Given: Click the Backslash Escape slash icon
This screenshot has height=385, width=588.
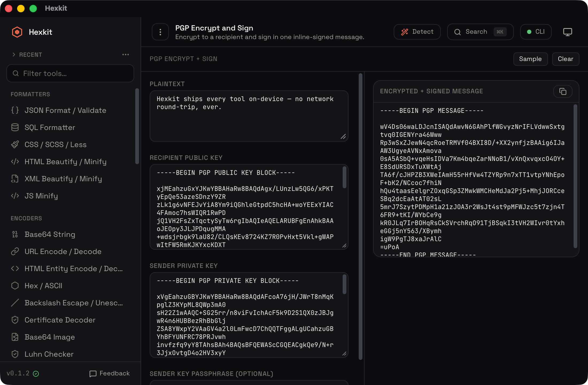Looking at the screenshot, I should point(15,303).
